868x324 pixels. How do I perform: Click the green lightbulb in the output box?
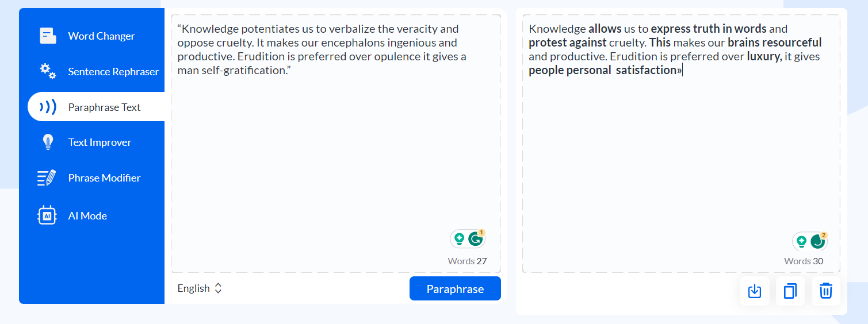pyautogui.click(x=801, y=242)
